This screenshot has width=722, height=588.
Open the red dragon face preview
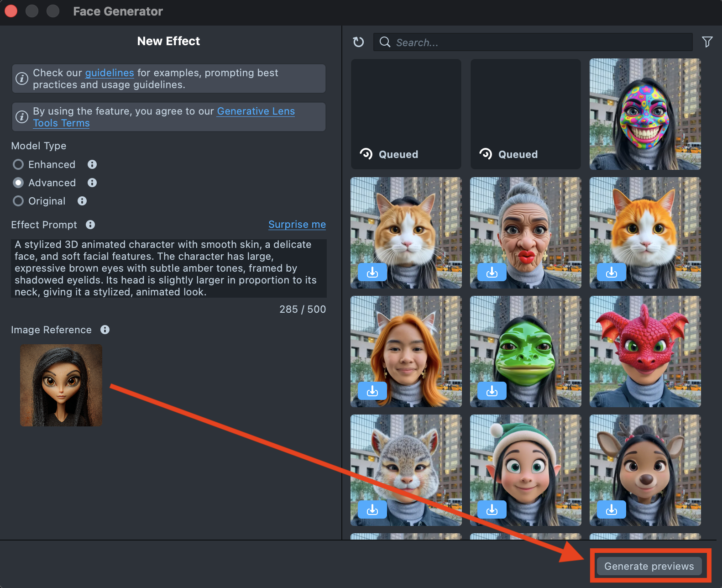(645, 352)
